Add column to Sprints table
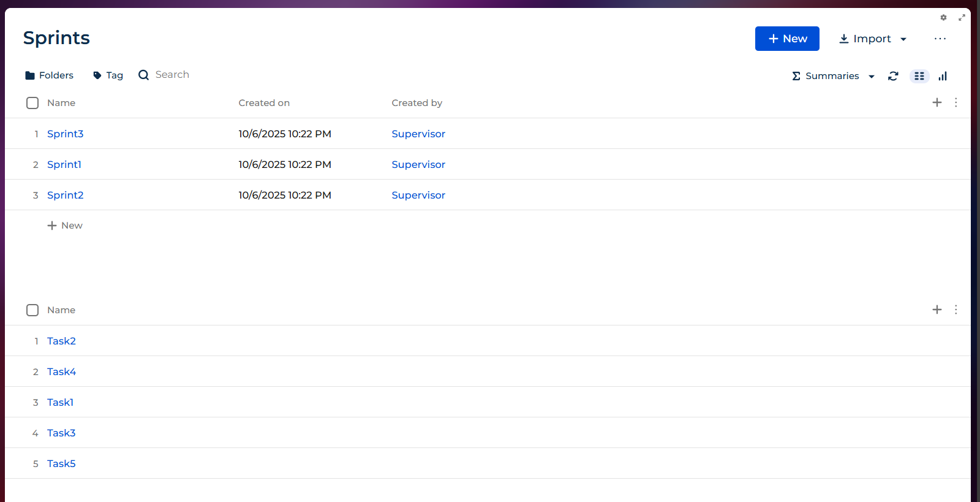Screen dimensions: 980x502 point(937,102)
